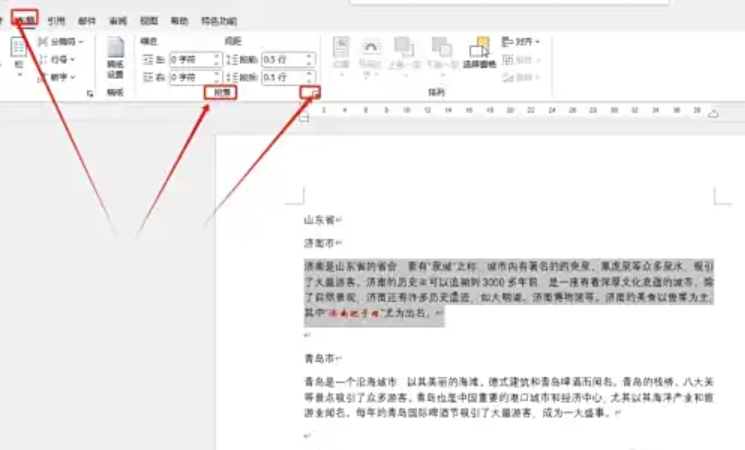745x450 pixels.
Task: Open the page setup dialog launcher
Action: pos(90,94)
